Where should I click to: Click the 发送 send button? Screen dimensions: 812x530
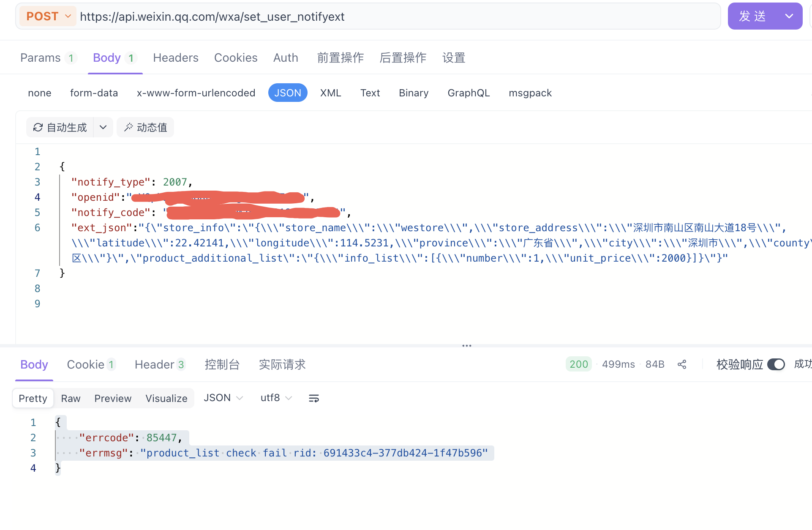pyautogui.click(x=752, y=16)
